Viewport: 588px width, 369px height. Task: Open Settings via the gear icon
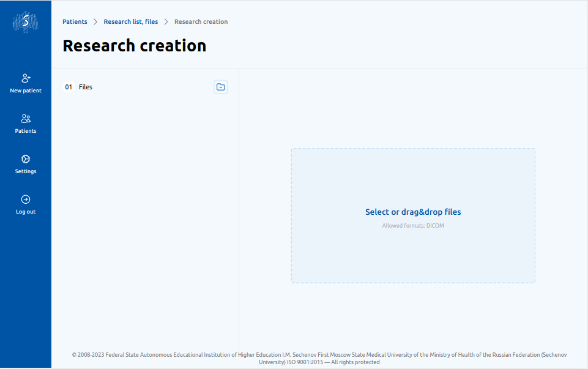26,159
